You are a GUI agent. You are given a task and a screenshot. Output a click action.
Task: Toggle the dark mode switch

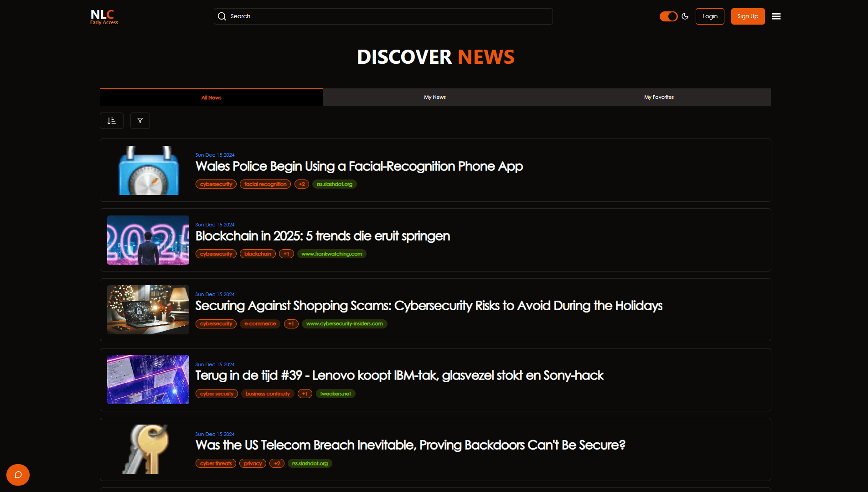(668, 16)
